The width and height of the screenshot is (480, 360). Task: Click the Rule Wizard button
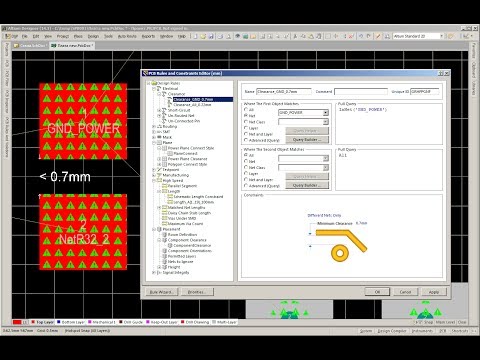pos(162,292)
